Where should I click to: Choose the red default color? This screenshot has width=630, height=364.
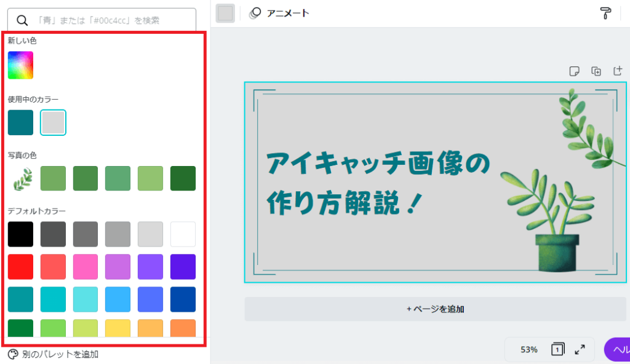pyautogui.click(x=20, y=267)
